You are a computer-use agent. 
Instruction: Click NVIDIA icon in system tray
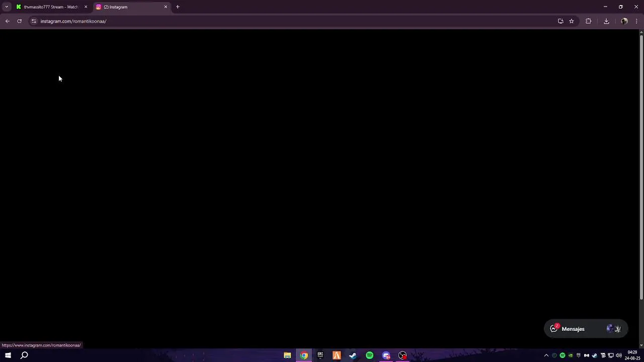(x=571, y=355)
